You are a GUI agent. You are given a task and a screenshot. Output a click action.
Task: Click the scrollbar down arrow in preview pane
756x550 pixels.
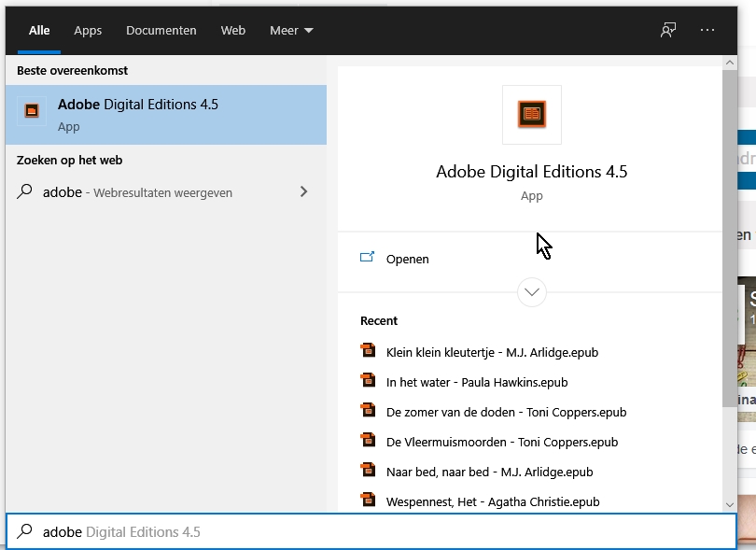[x=730, y=504]
